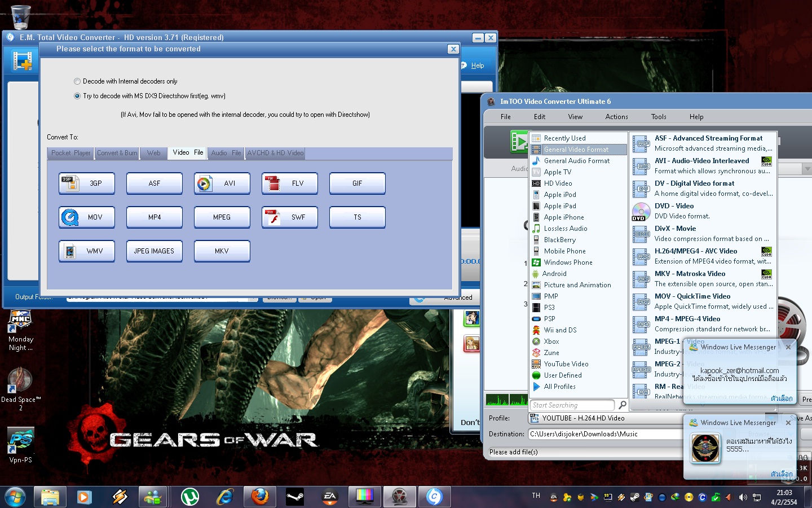This screenshot has height=508, width=812.
Task: Open the BlackBerry profile category
Action: [579, 240]
